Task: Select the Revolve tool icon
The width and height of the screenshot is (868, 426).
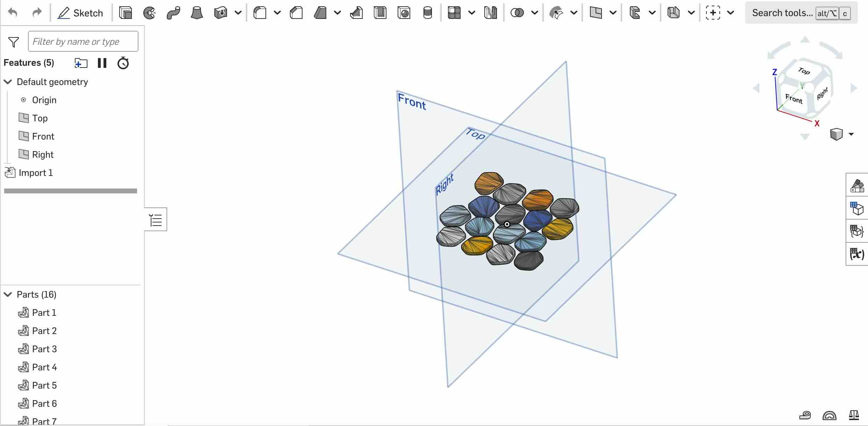Action: (150, 13)
